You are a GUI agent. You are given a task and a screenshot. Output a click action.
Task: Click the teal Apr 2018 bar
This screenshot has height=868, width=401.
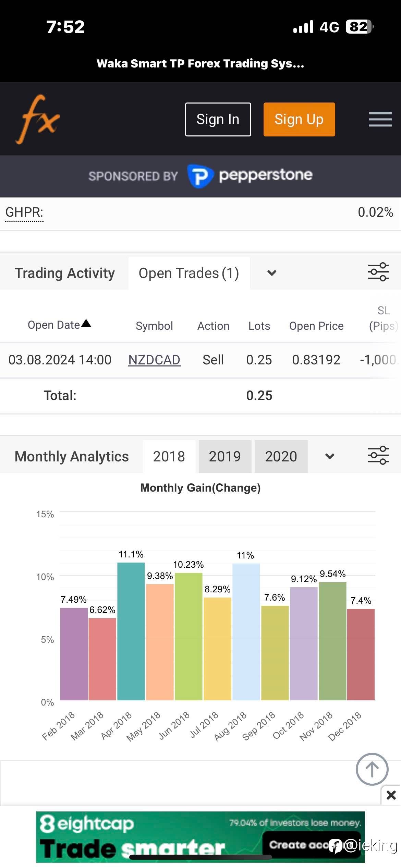pos(131,631)
